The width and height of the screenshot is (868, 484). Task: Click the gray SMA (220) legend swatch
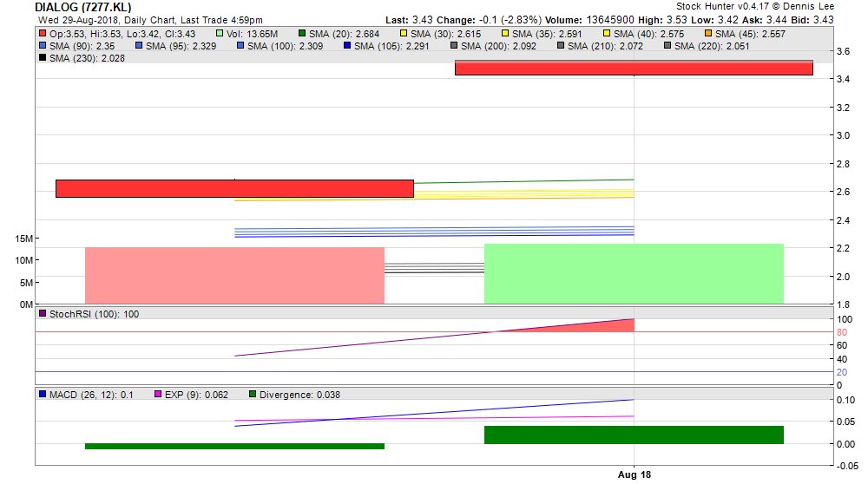coord(667,46)
